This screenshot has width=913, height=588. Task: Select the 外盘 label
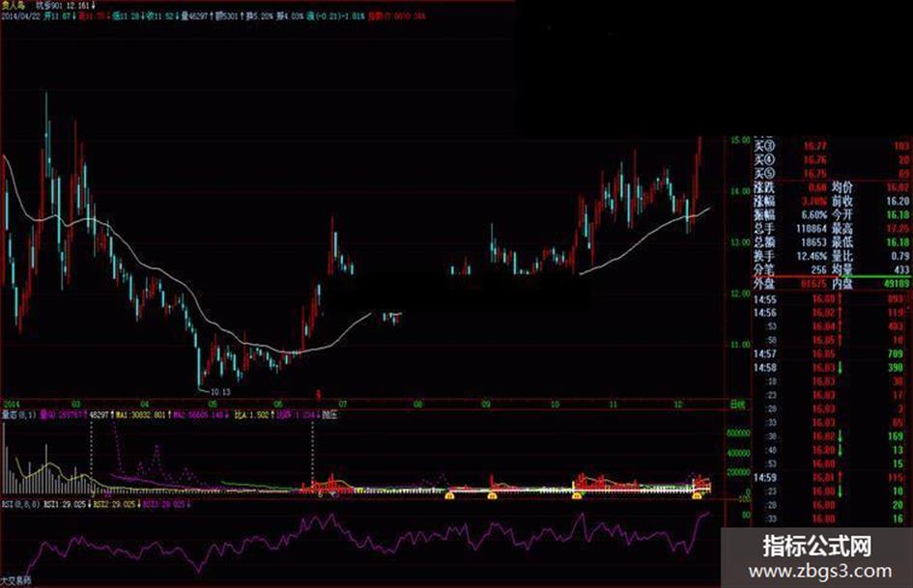[764, 284]
